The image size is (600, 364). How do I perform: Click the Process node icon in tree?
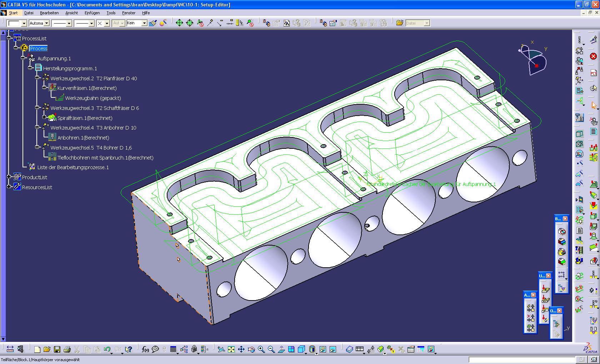(24, 47)
